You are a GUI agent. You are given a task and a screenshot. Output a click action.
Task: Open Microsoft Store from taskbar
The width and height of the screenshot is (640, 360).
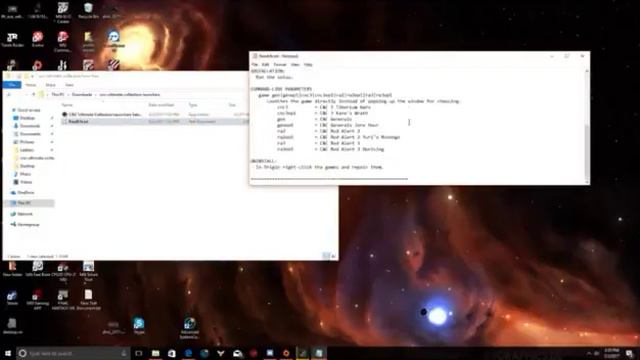tap(172, 353)
